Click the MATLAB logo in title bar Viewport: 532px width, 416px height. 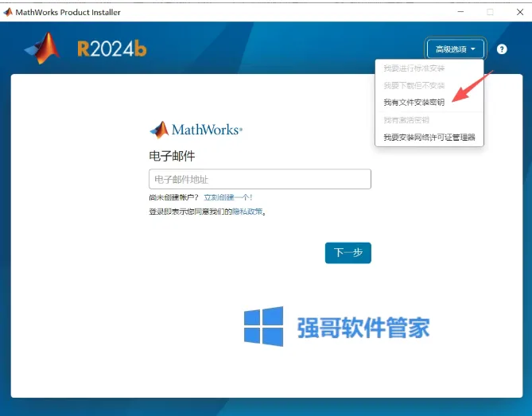[8, 12]
